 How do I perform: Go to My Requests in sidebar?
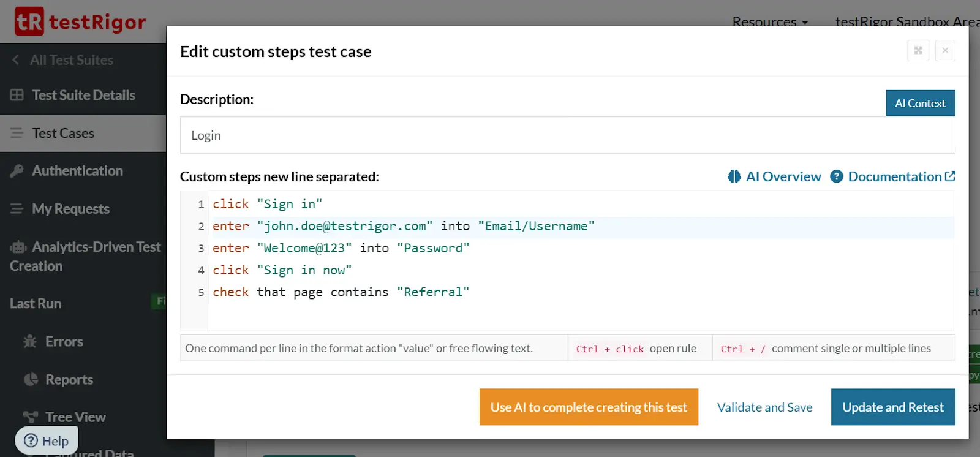70,209
